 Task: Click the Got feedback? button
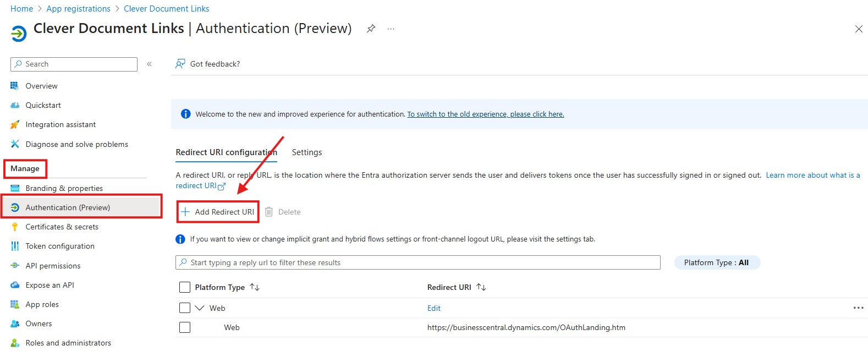208,64
